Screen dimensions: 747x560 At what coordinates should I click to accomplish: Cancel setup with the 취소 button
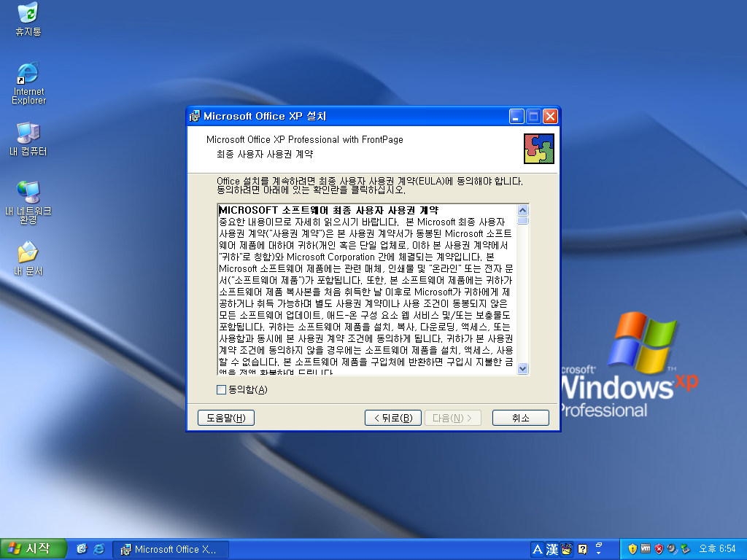tap(521, 418)
